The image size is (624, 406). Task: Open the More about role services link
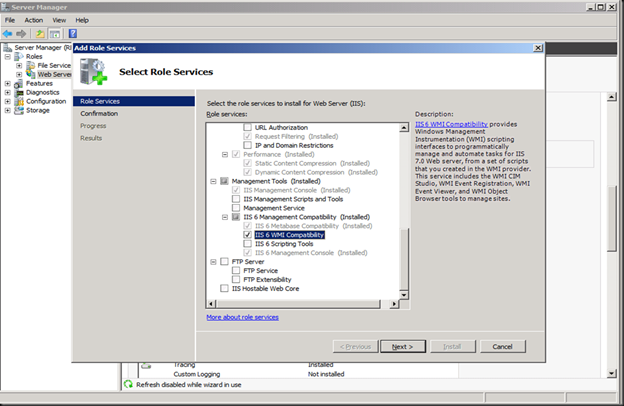(x=242, y=317)
